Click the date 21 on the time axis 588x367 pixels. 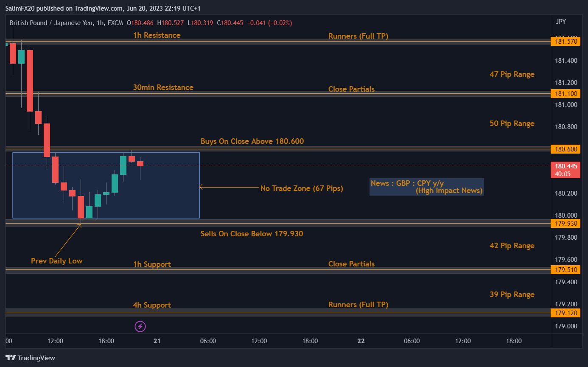point(157,341)
